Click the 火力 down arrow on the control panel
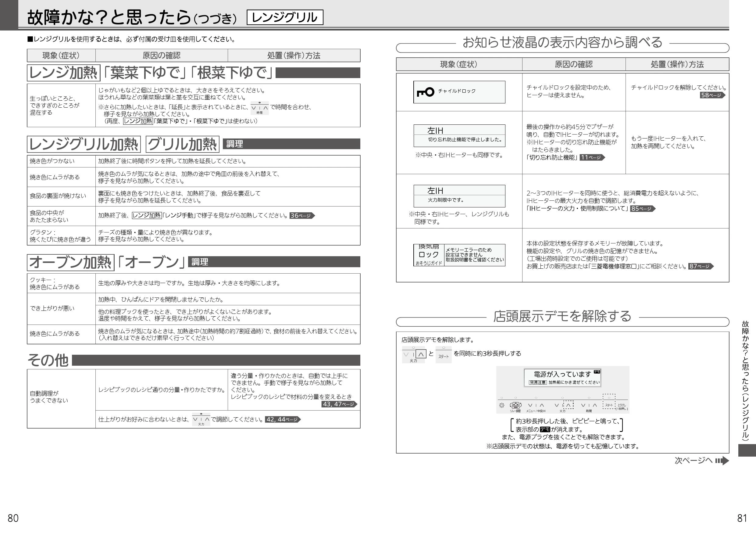 tap(557, 405)
